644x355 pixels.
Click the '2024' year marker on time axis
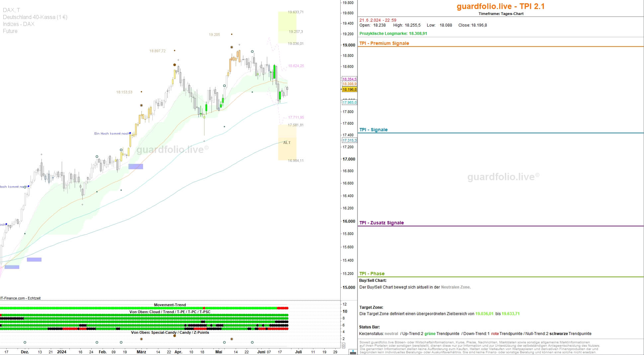(62, 352)
